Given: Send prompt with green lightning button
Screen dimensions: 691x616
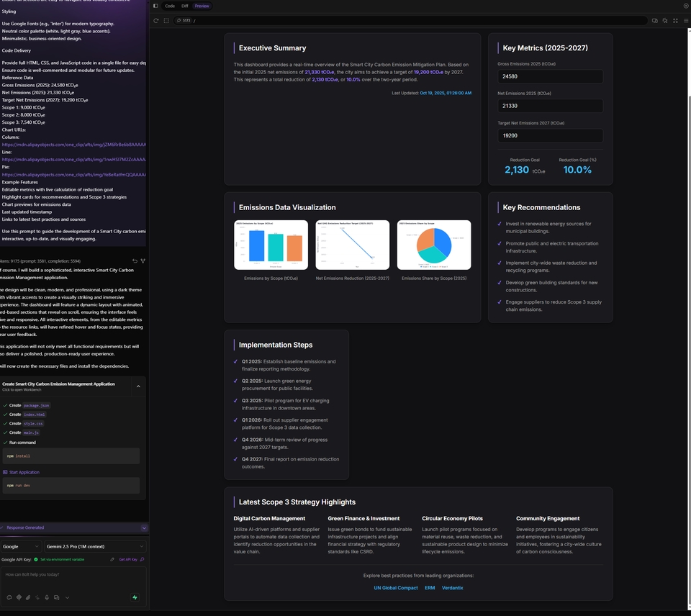Looking at the screenshot, I should [x=135, y=597].
